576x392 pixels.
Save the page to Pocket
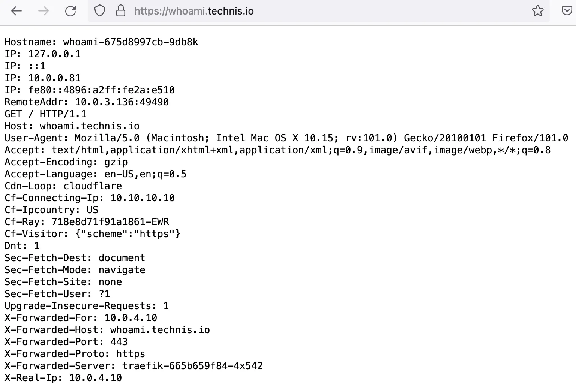[566, 11]
